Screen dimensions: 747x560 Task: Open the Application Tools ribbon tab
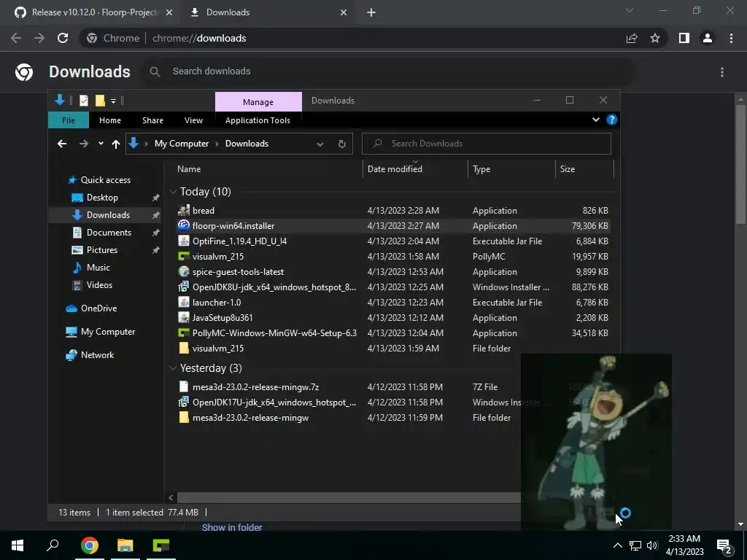point(258,120)
